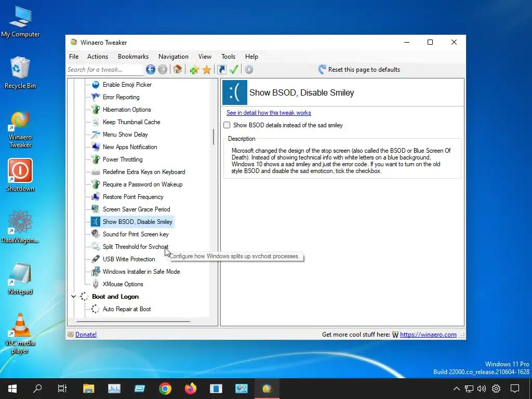Click Reset this page to defaults

point(360,70)
